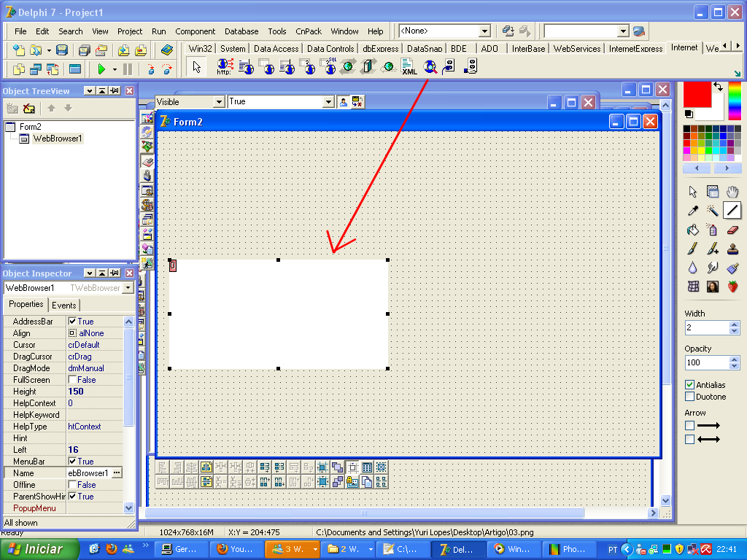Pick the http: dispatcher component icon
Image resolution: width=747 pixels, height=560 pixels.
225,66
